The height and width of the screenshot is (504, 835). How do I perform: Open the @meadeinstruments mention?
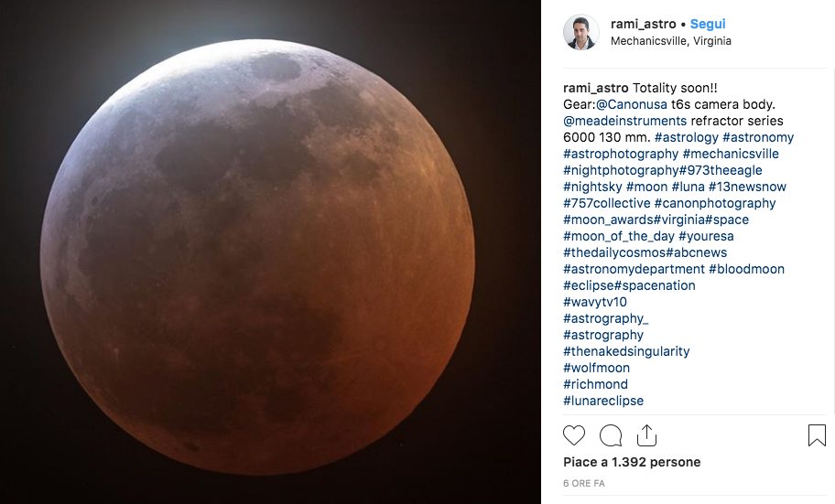pyautogui.click(x=624, y=121)
